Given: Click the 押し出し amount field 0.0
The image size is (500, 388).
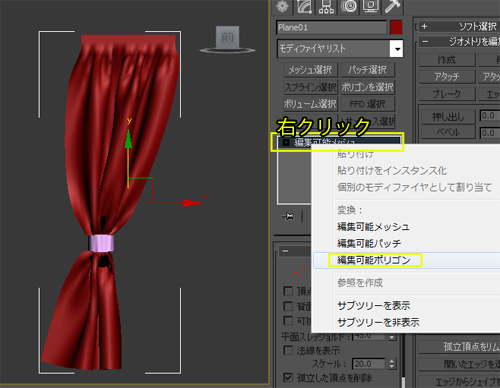Looking at the screenshot, I should pyautogui.click(x=490, y=116).
